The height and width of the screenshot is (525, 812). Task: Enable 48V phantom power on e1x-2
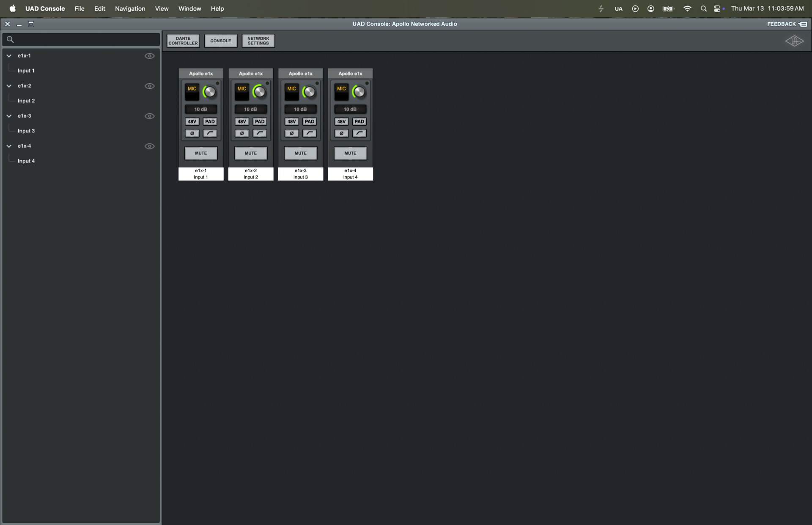tap(242, 121)
